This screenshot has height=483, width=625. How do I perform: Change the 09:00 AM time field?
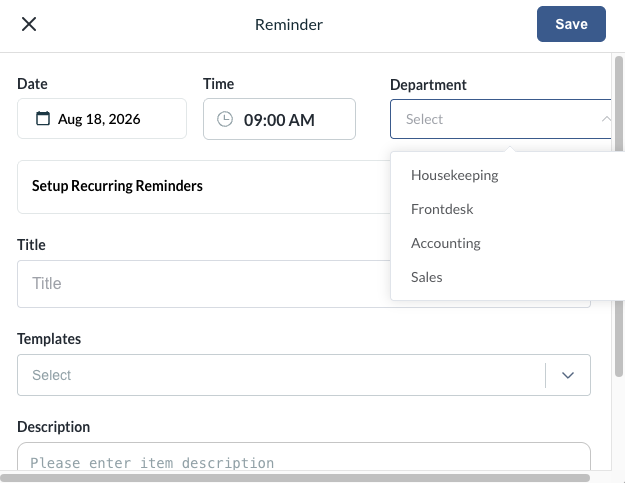tap(279, 119)
